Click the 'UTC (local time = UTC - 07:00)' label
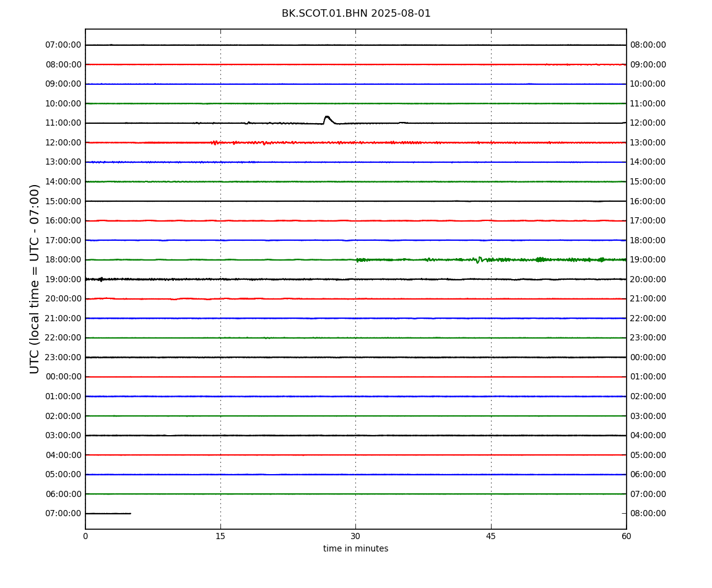 (35, 279)
